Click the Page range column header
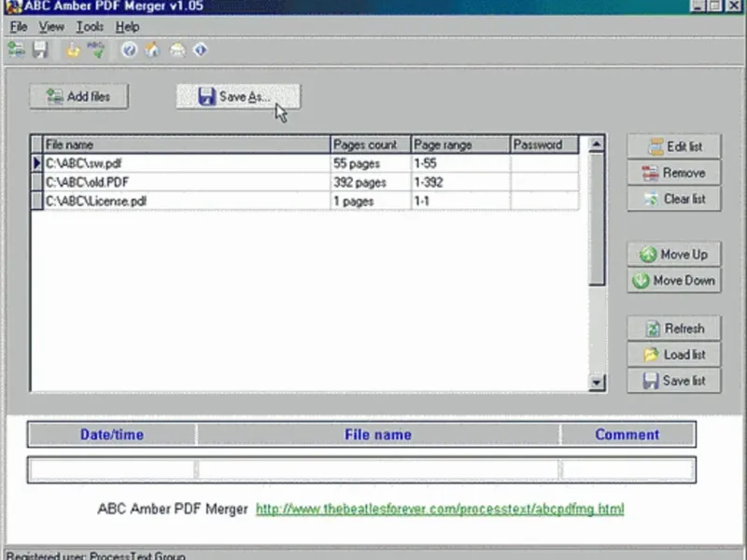 (x=460, y=145)
